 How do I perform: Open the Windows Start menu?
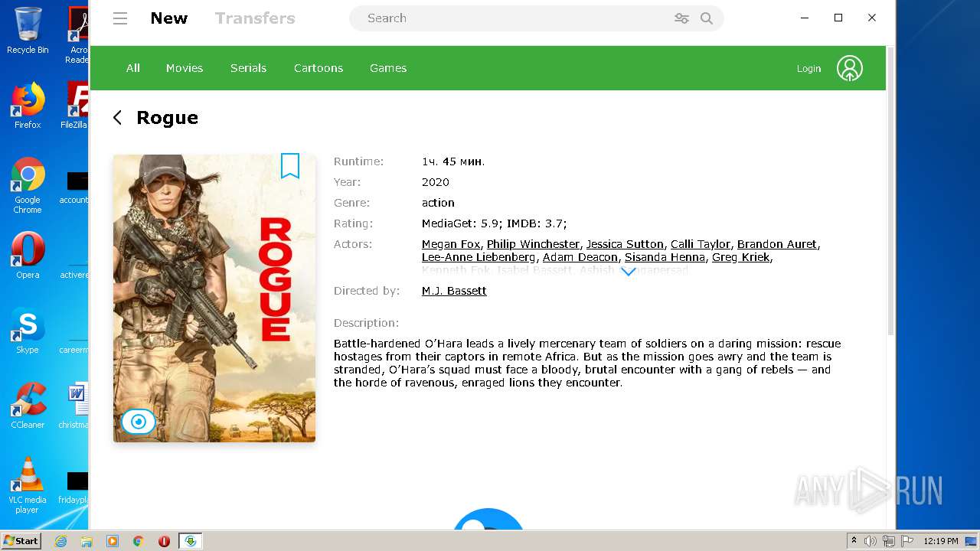21,540
